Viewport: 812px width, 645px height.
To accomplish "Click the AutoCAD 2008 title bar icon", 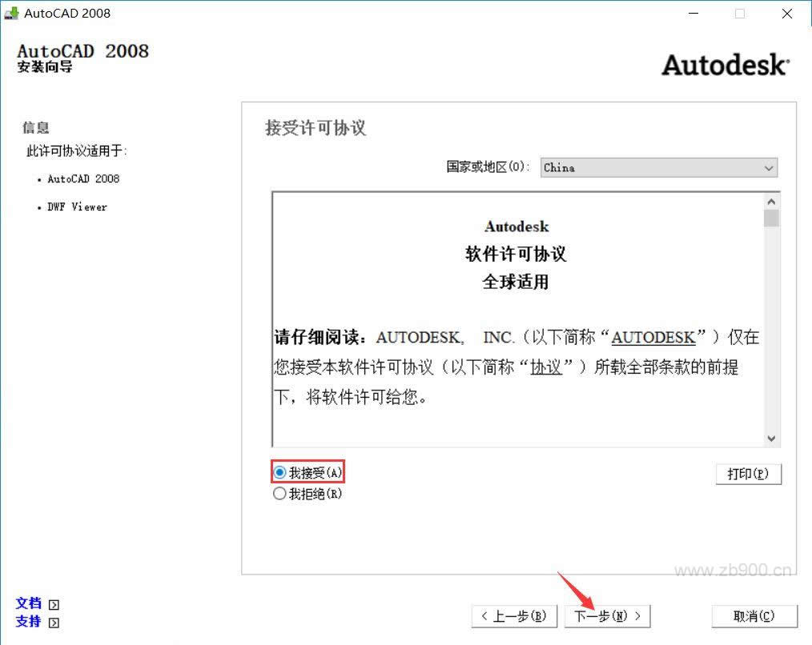I will pos(12,13).
